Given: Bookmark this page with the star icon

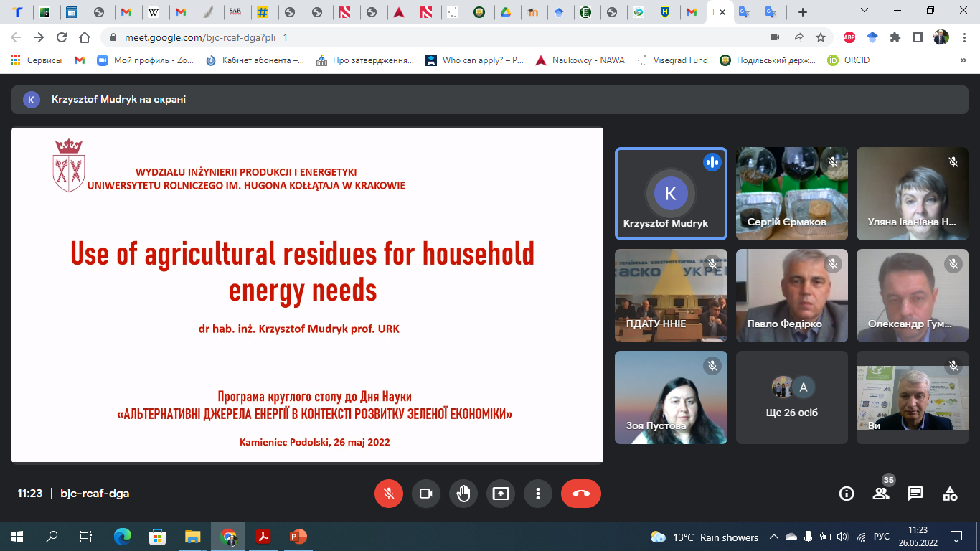Looking at the screenshot, I should click(821, 37).
